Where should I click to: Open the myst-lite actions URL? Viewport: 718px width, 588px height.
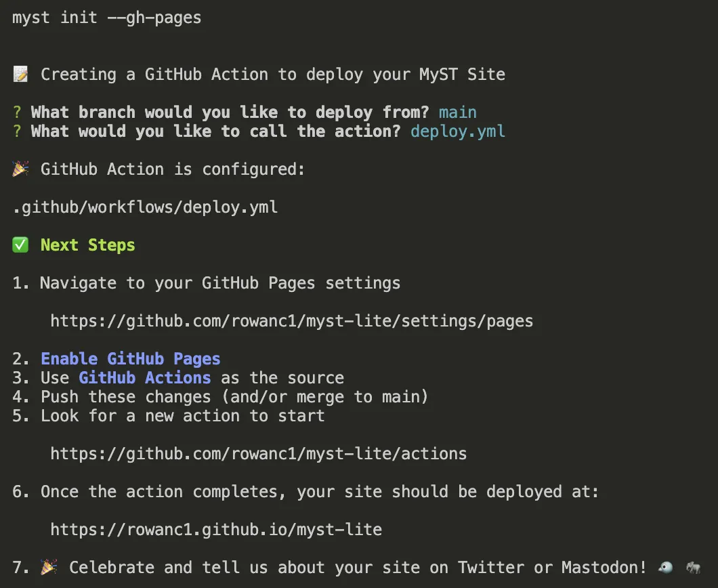point(258,453)
